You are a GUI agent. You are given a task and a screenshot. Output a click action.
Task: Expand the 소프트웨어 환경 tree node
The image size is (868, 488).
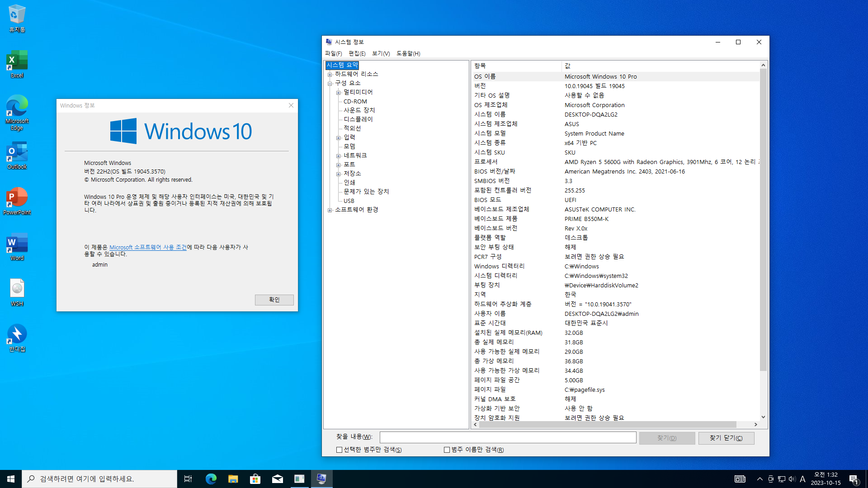pyautogui.click(x=330, y=210)
